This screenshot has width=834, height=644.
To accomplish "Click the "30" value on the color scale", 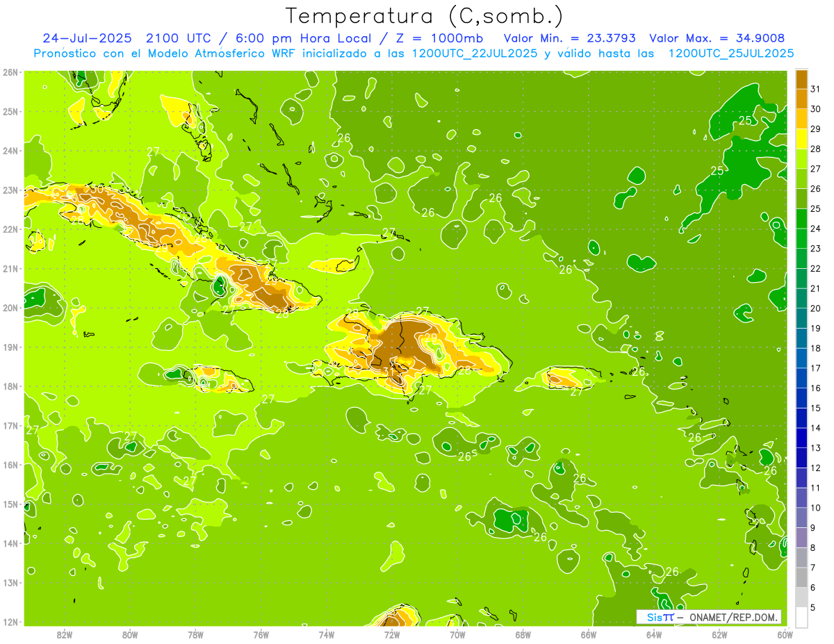I will pyautogui.click(x=816, y=109).
